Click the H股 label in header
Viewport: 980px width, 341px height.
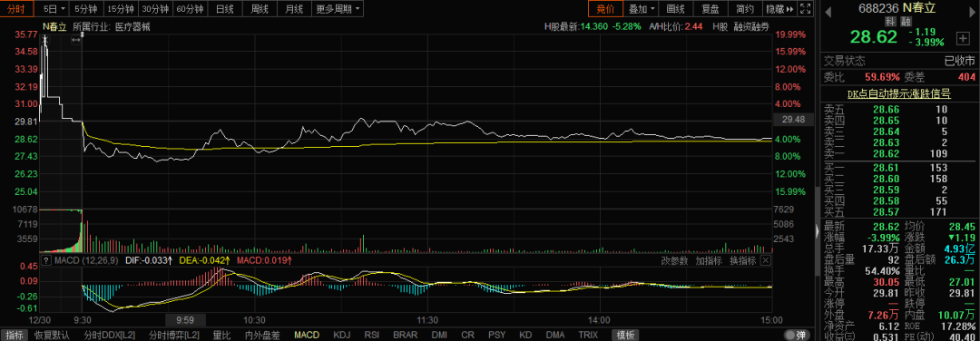[x=720, y=26]
